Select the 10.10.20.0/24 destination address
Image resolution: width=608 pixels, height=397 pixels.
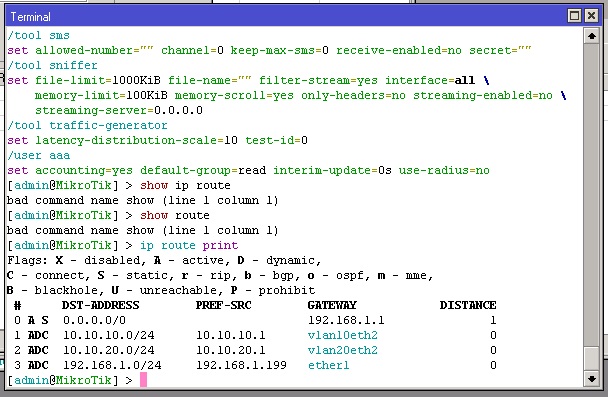pos(109,350)
